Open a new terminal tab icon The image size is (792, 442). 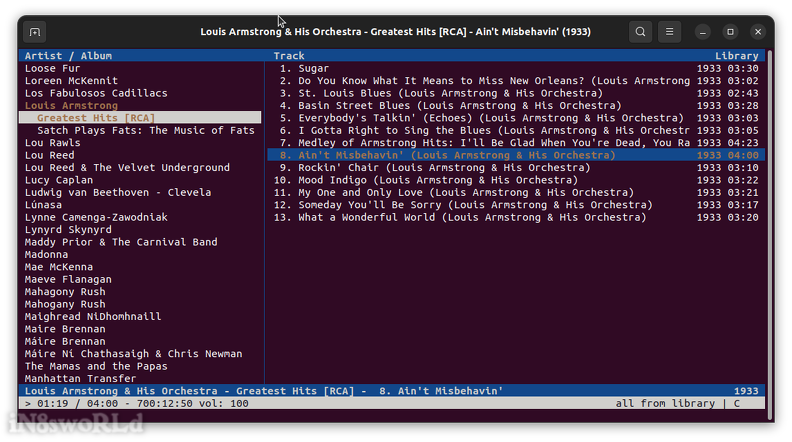pyautogui.click(x=35, y=32)
